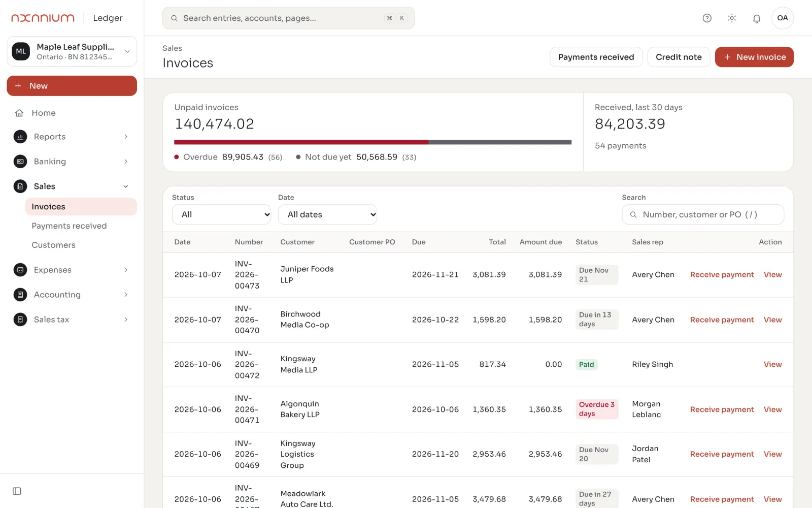Click the New invoice button

754,57
